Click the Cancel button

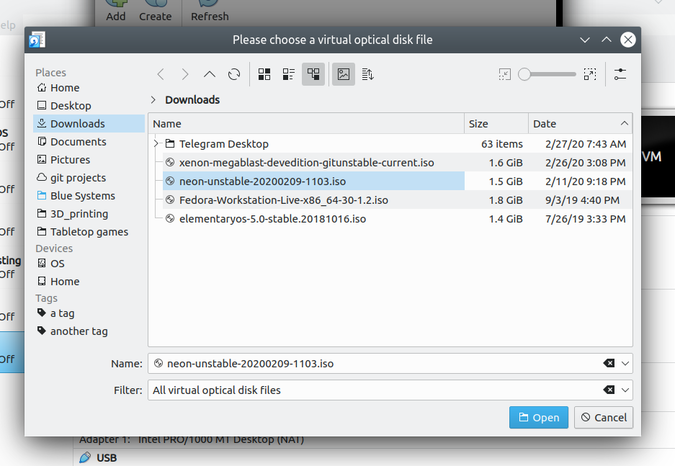pyautogui.click(x=603, y=417)
